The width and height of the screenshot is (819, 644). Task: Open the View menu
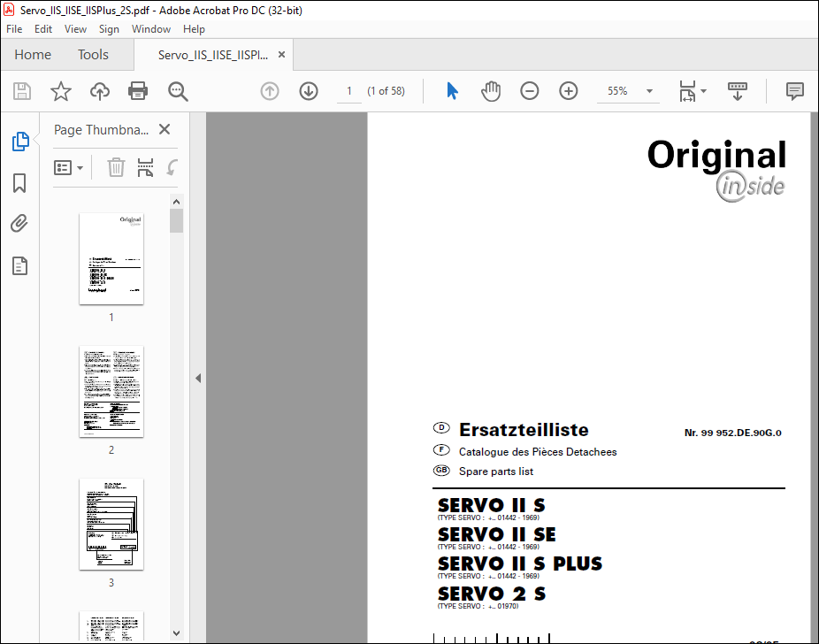[75, 29]
